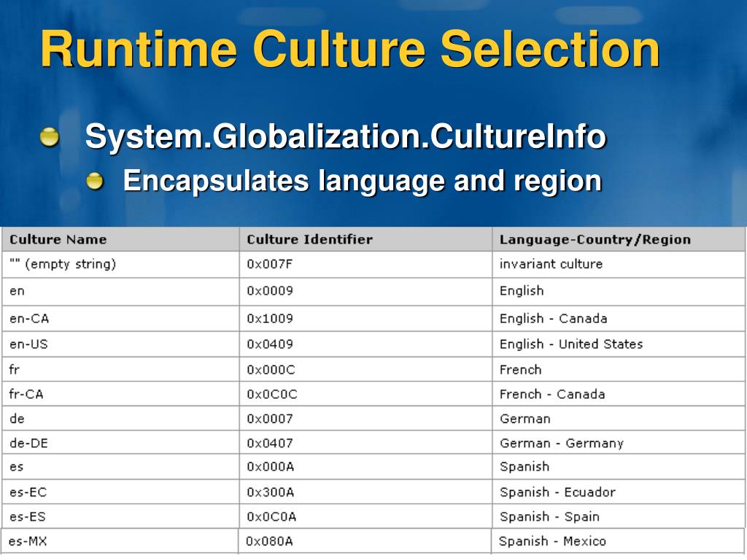Click the Culture Name column header

coord(120,239)
